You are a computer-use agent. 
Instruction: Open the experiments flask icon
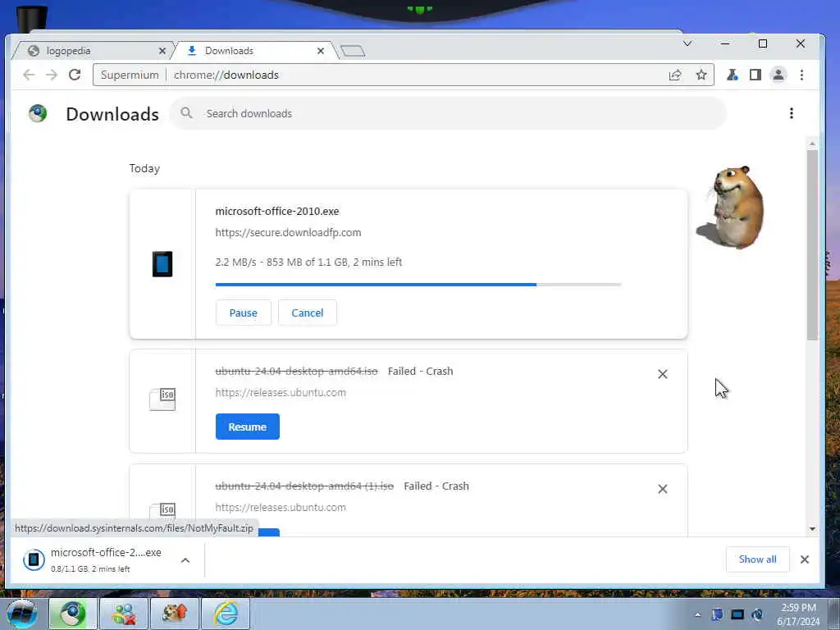point(732,75)
